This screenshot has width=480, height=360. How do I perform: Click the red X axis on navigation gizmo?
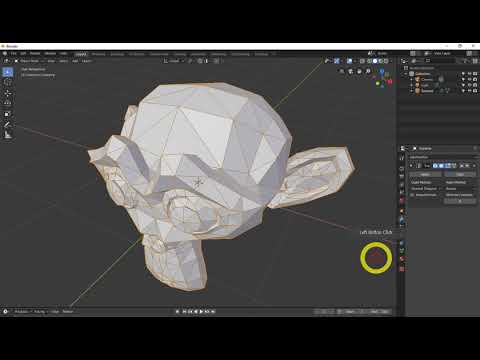point(389,82)
